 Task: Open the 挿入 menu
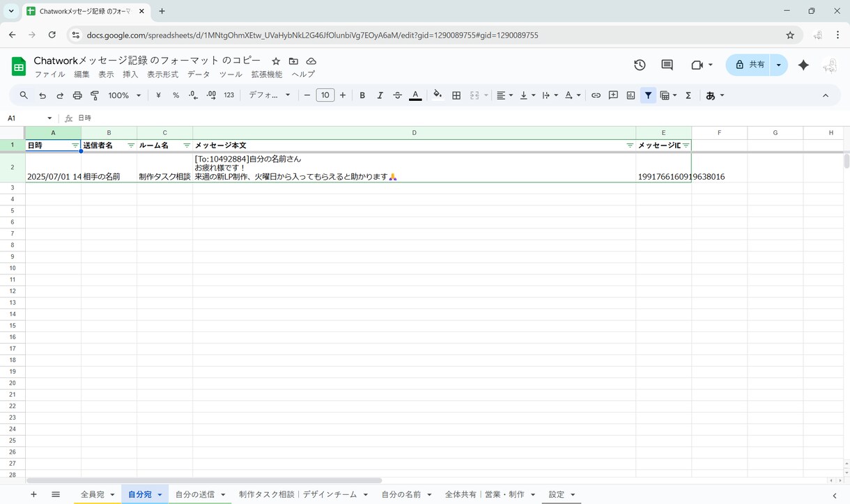[x=130, y=74]
